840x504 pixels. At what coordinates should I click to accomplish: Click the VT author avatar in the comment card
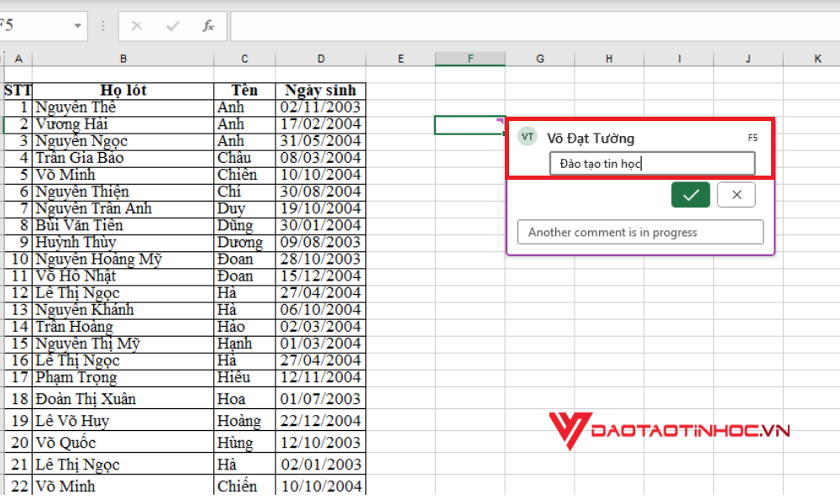pyautogui.click(x=527, y=138)
